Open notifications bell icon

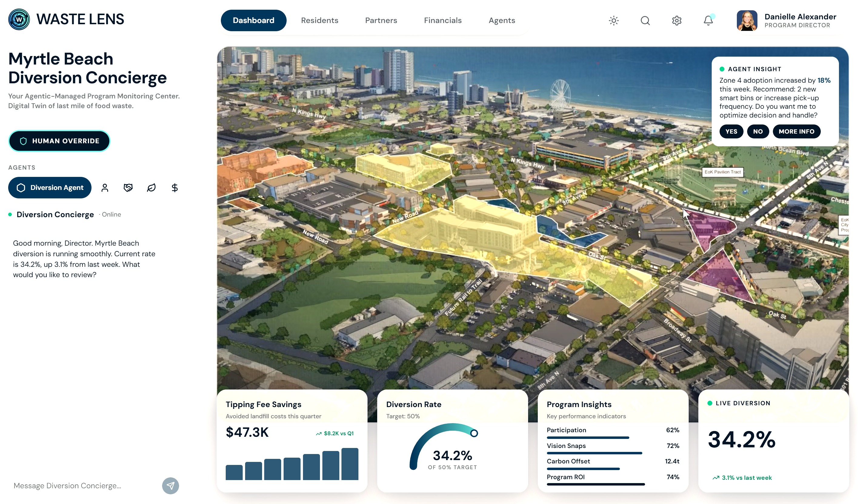tap(708, 21)
